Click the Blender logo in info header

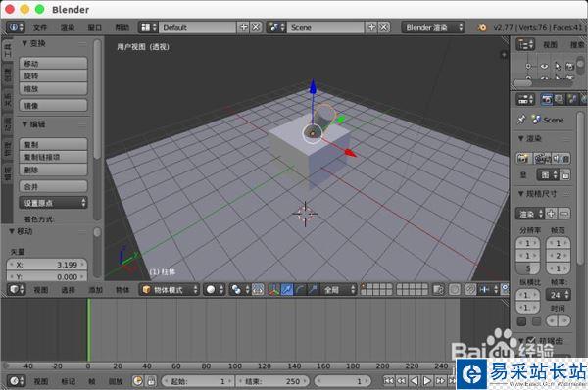click(x=482, y=27)
